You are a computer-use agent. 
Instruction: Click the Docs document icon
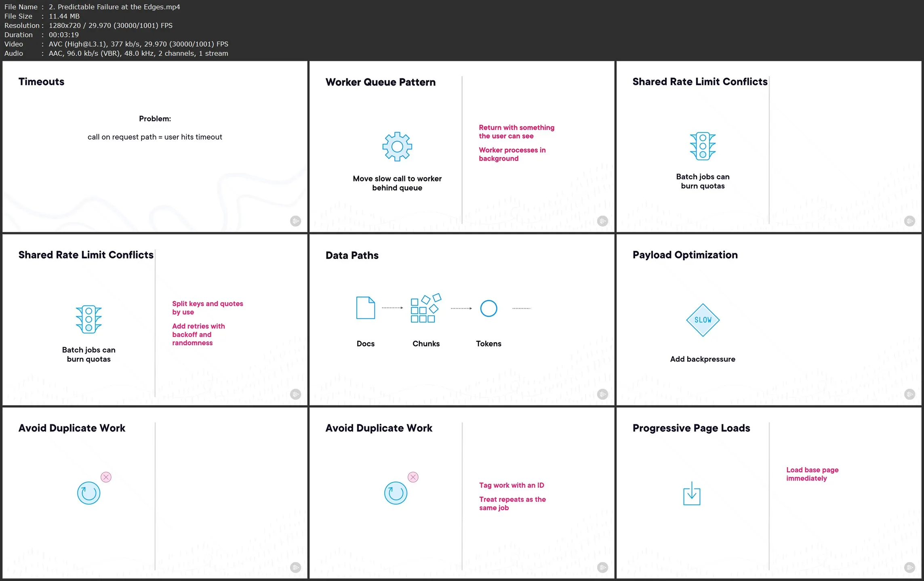click(365, 308)
